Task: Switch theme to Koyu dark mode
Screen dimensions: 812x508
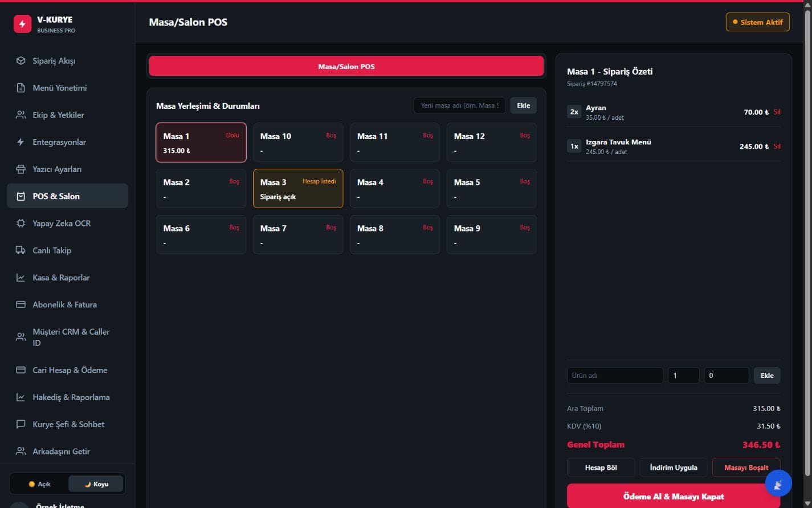Action: pyautogui.click(x=96, y=484)
